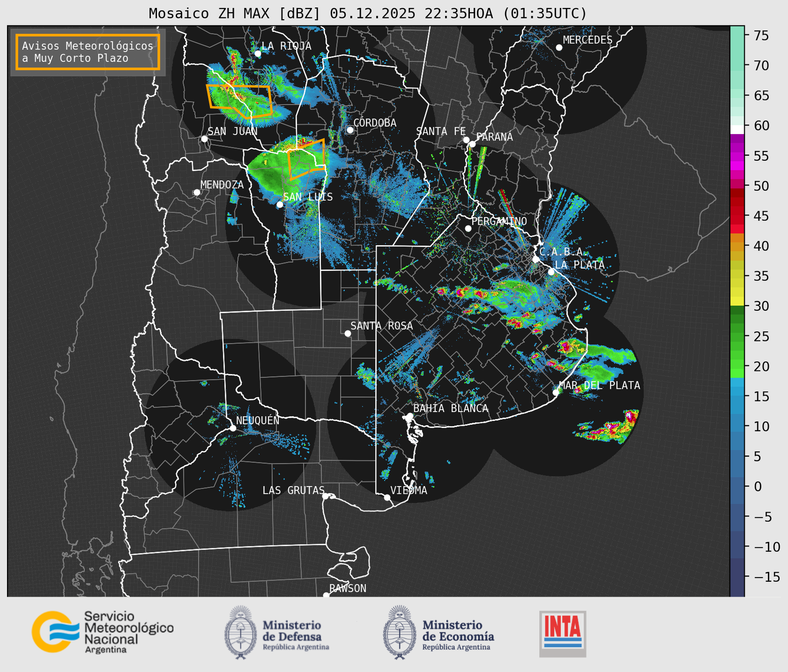Select the MAR DEL PLATA city label
The height and width of the screenshot is (672, 788).
tap(599, 386)
